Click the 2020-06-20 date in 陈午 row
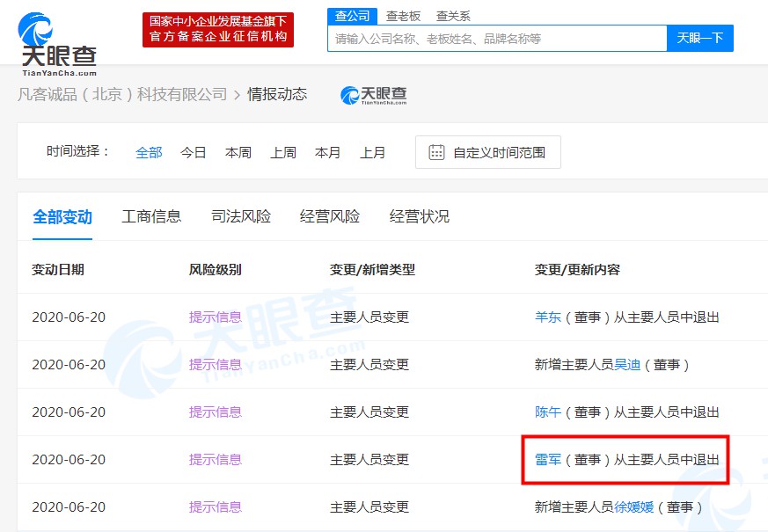This screenshot has height=532, width=768. (69, 412)
